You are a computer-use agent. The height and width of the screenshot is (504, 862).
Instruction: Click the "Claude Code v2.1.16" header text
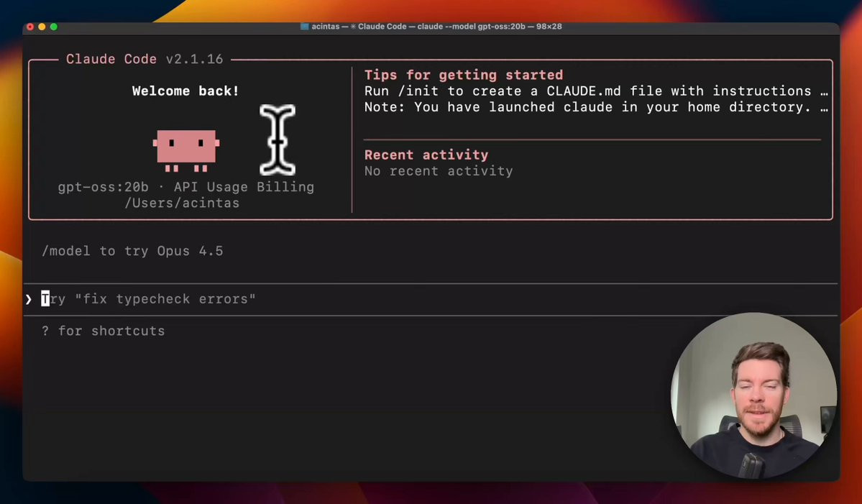coord(145,59)
